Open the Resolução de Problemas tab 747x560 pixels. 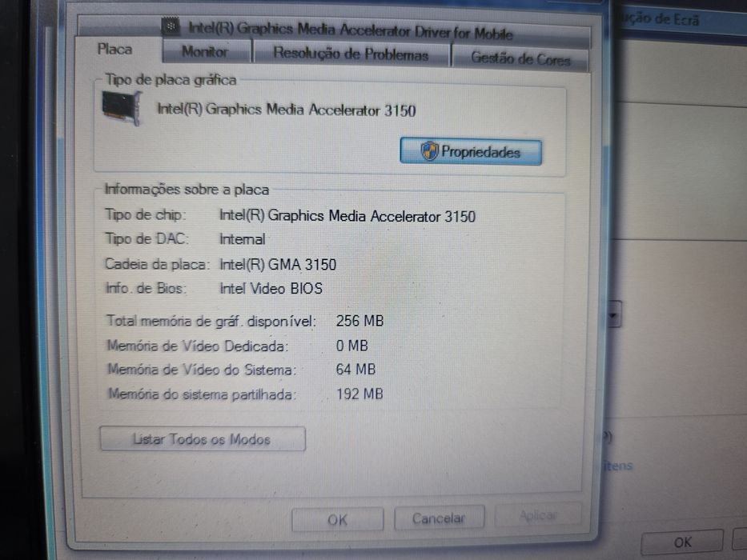[x=351, y=54]
